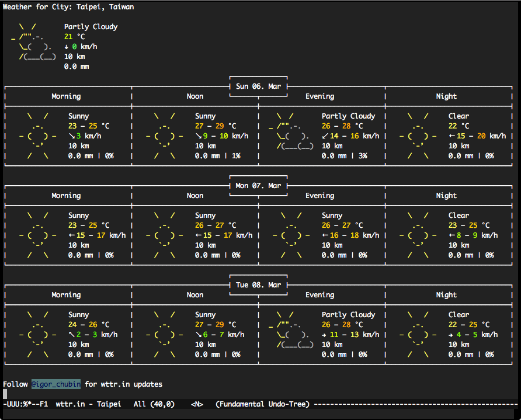Click the wttr.in - Taipei buffer name
Screen dimensions: 521x420
[88, 404]
